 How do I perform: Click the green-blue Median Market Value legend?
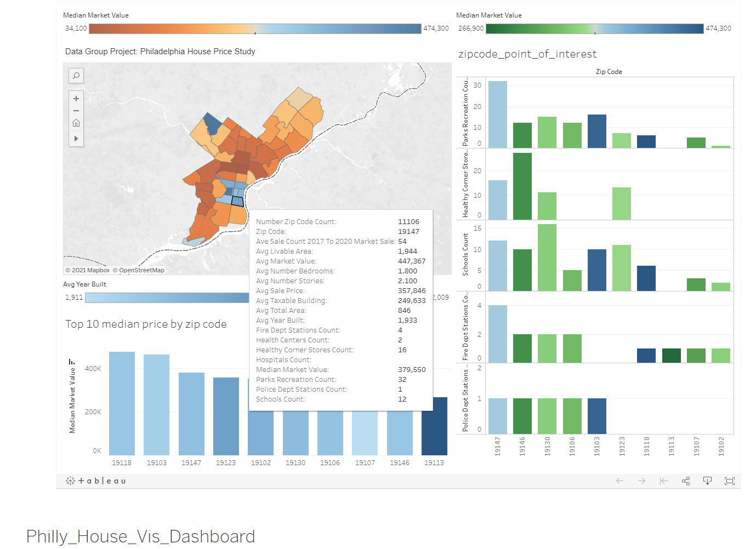pos(595,28)
